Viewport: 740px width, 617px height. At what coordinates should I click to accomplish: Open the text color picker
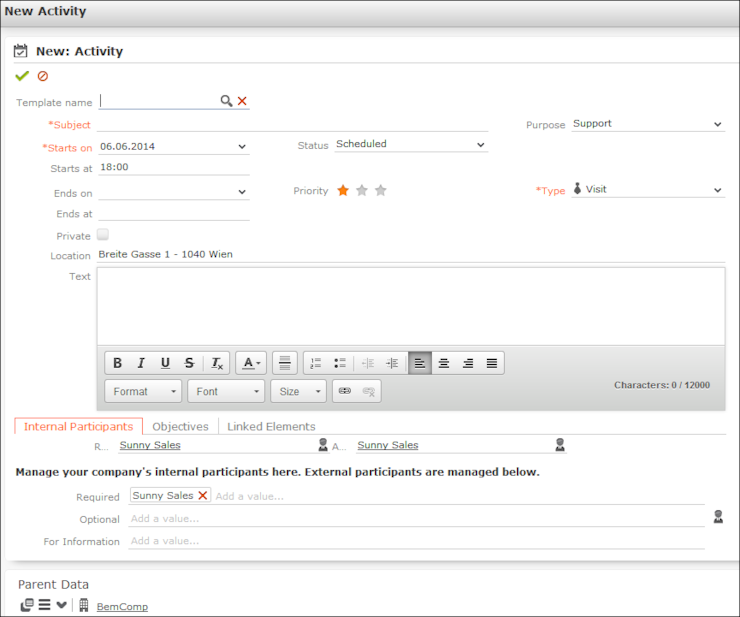[x=251, y=363]
